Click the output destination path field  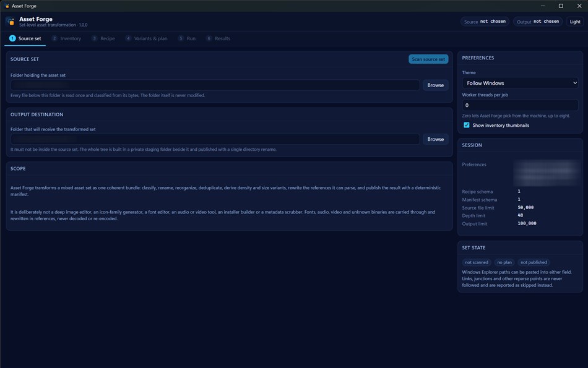click(215, 139)
